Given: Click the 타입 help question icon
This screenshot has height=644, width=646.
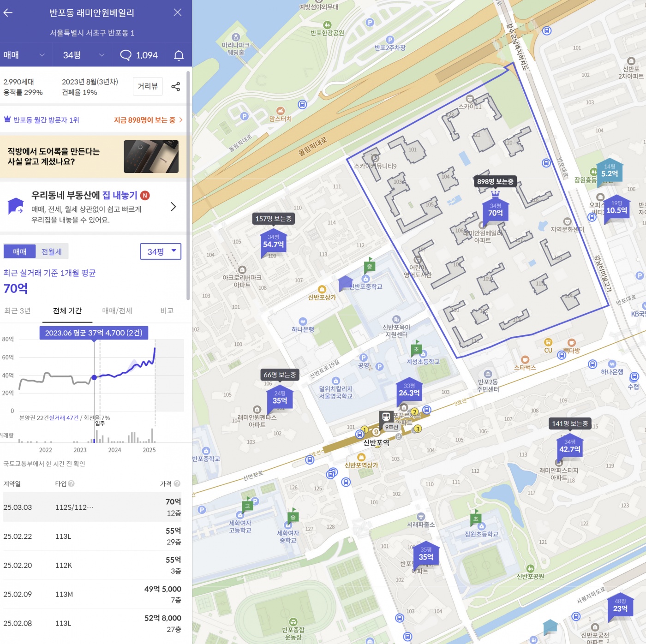Looking at the screenshot, I should (72, 483).
